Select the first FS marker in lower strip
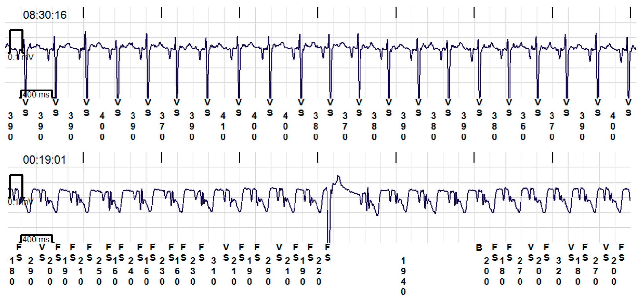The width and height of the screenshot is (644, 300). point(19,252)
